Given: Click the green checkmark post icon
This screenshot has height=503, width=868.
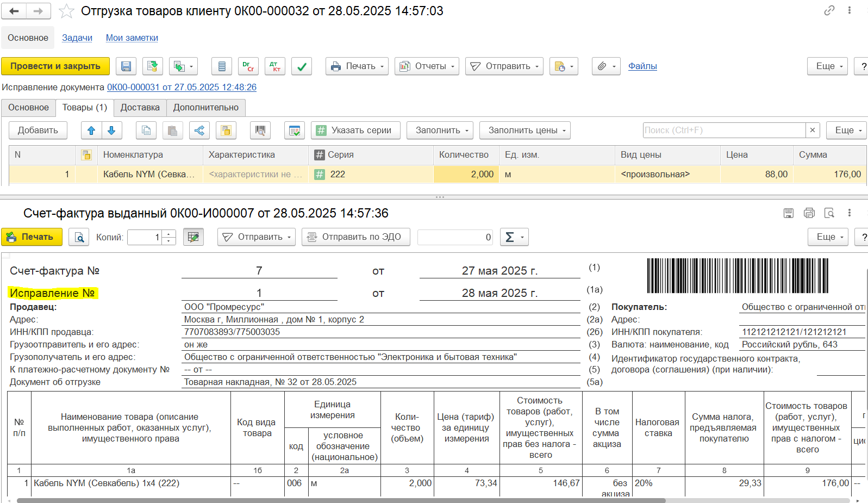Looking at the screenshot, I should [301, 66].
